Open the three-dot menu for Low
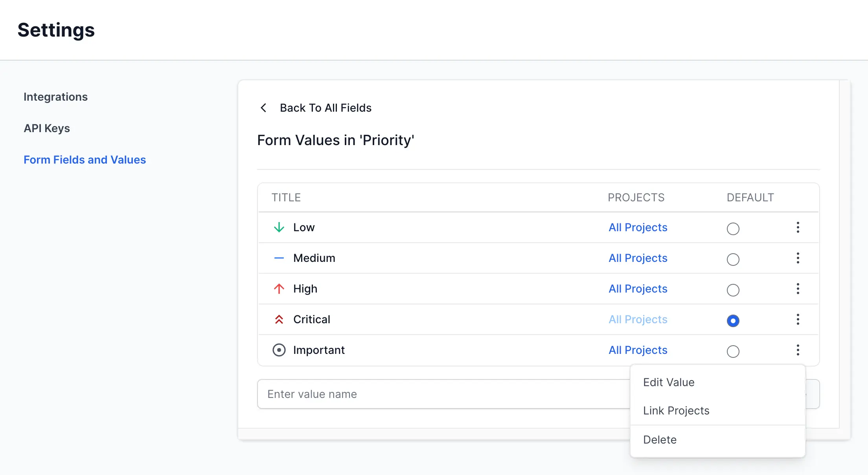 [798, 227]
